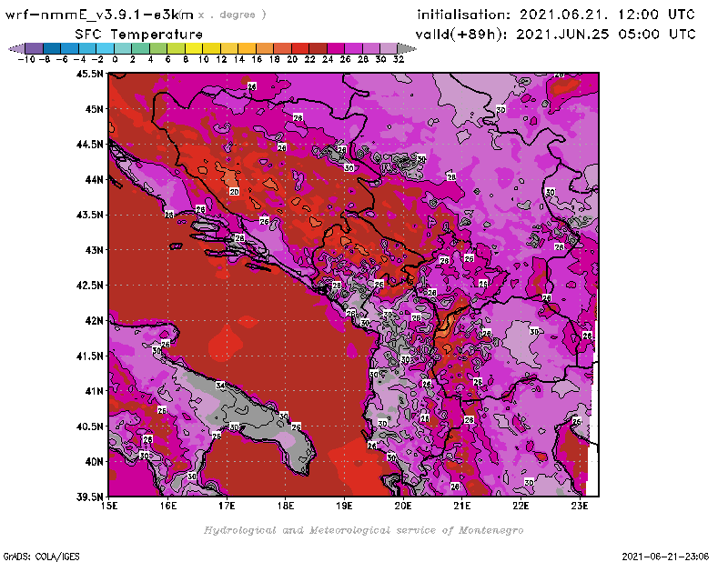
Task: Click the '45N' latitude axis label
Action: pos(94,109)
